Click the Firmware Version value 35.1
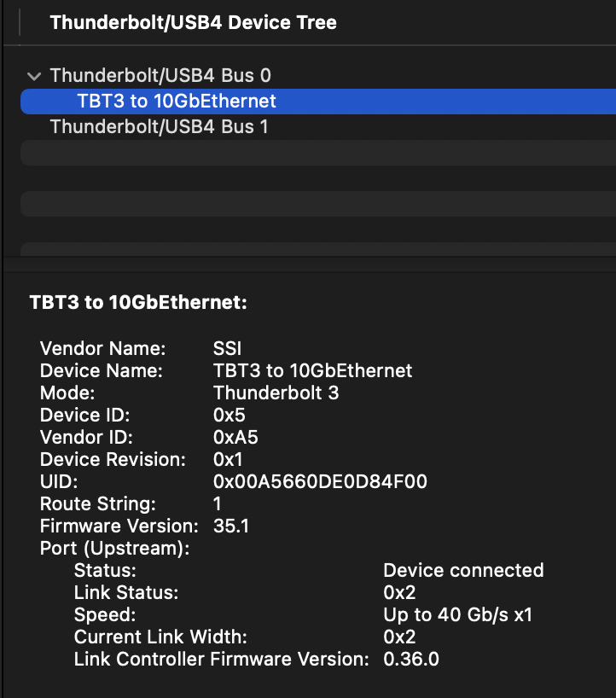616x698 pixels. tap(231, 526)
